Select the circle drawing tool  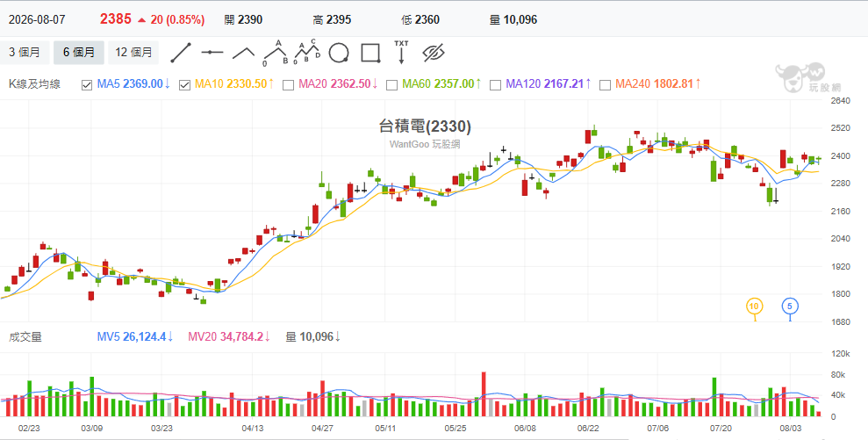pyautogui.click(x=339, y=53)
